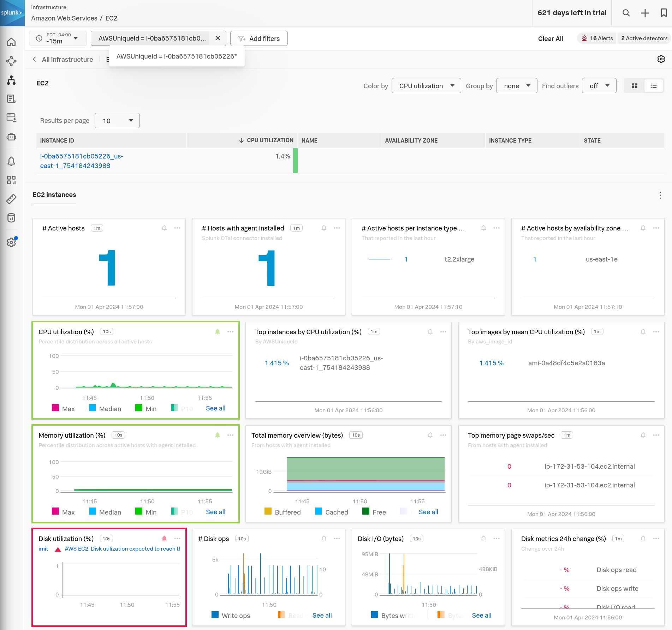Open the Infrastructure icon in sidebar
Image resolution: width=672 pixels, height=630 pixels.
pyautogui.click(x=11, y=80)
